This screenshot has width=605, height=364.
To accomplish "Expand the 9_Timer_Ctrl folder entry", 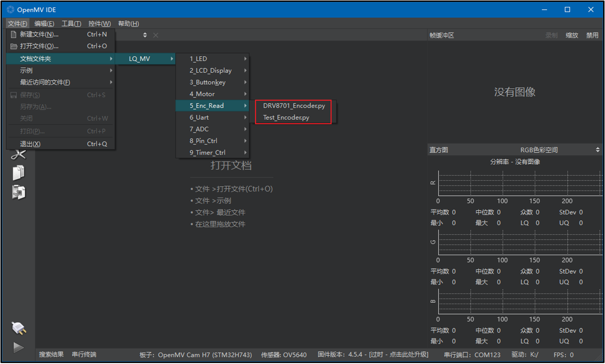I will tap(213, 153).
